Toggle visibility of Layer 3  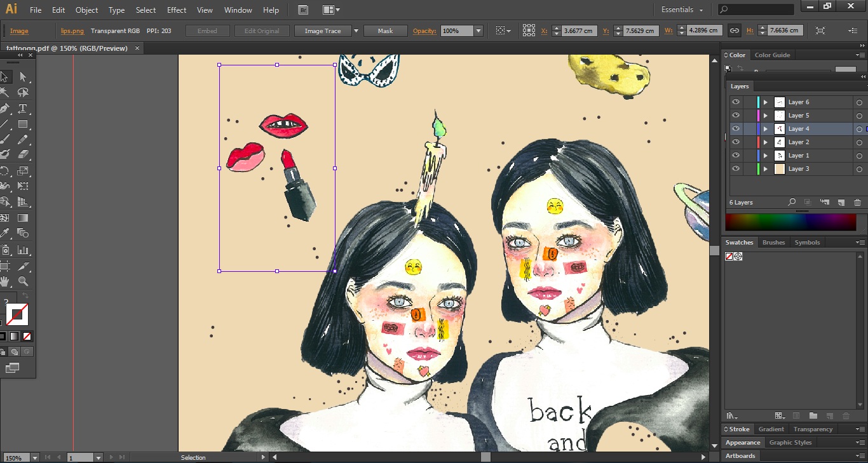tap(736, 169)
